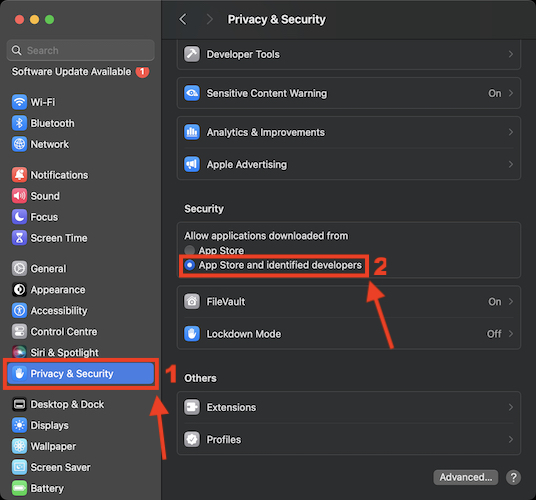Open the Wallpaper flower icon

click(x=19, y=446)
